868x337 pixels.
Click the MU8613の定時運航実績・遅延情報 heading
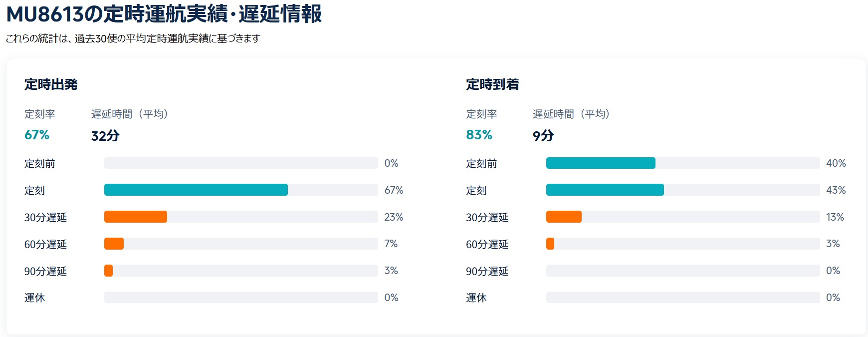coord(164,14)
